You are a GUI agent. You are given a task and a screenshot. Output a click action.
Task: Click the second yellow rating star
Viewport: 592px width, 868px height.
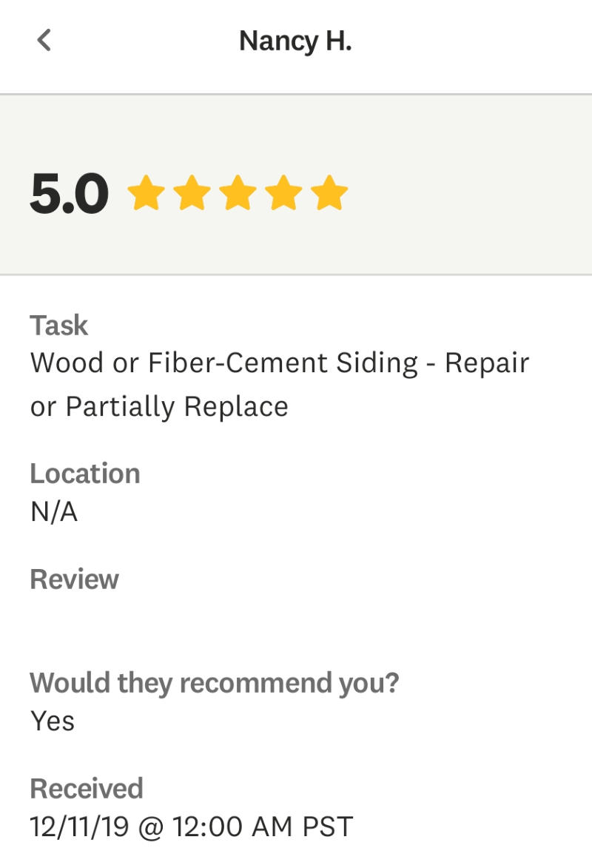click(192, 194)
